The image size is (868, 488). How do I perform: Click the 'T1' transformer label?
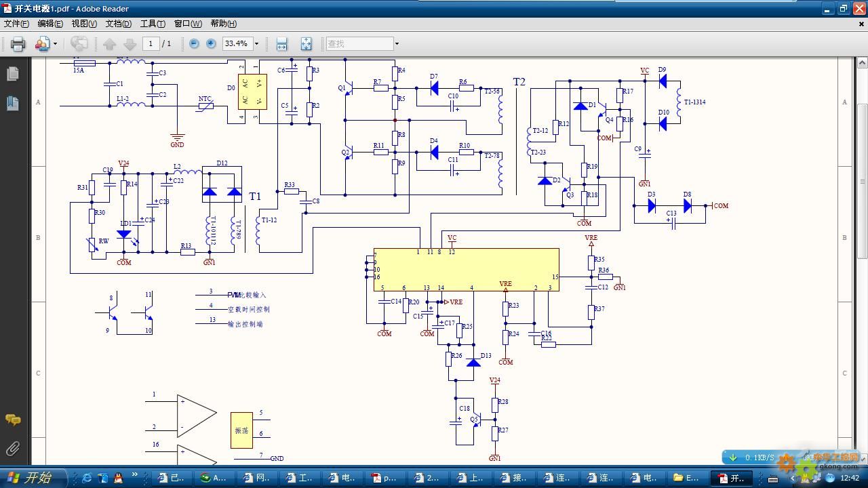[255, 197]
